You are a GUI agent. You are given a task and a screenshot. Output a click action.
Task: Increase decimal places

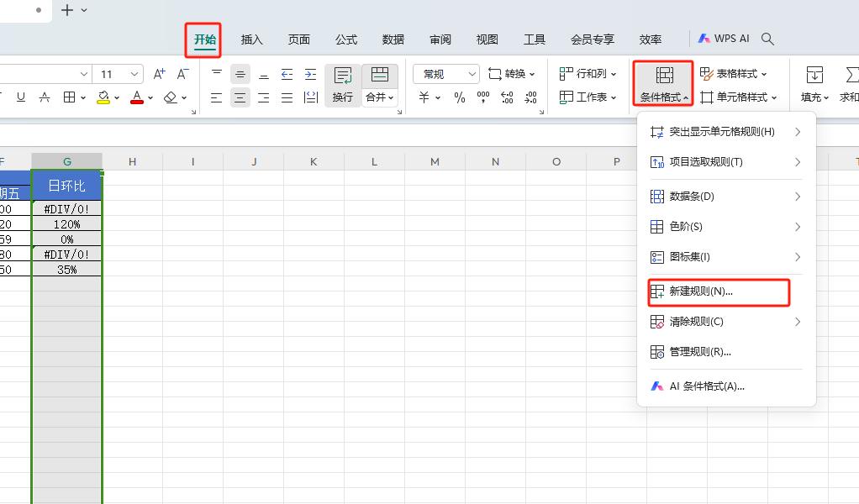coord(508,97)
